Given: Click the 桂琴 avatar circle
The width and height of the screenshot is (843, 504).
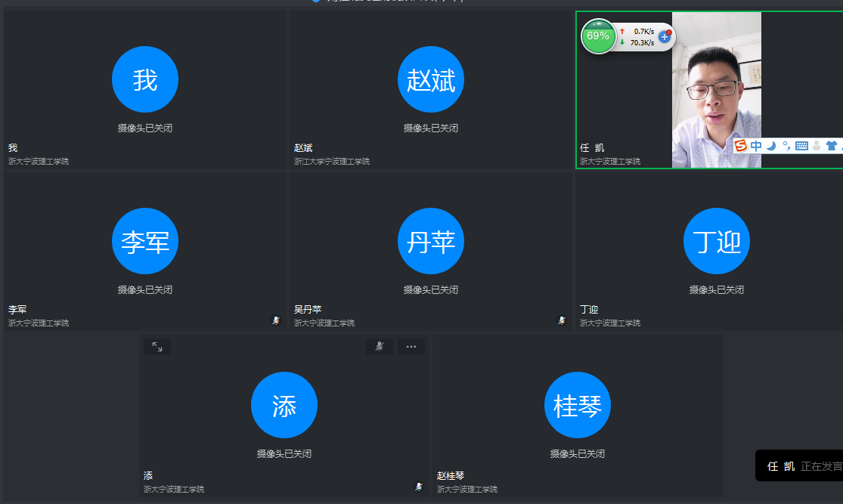Looking at the screenshot, I should pos(578,406).
